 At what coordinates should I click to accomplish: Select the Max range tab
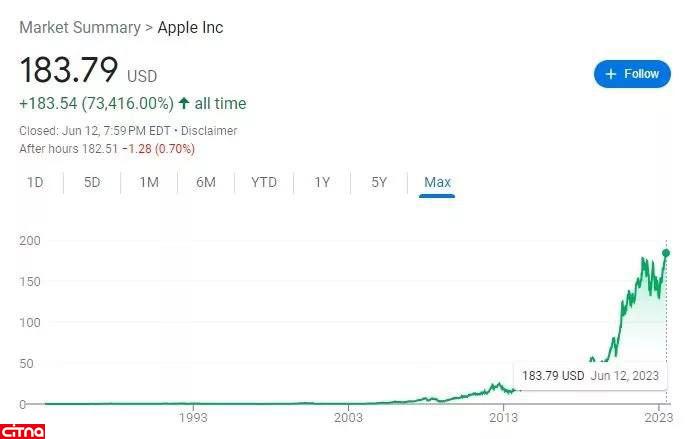click(x=437, y=182)
